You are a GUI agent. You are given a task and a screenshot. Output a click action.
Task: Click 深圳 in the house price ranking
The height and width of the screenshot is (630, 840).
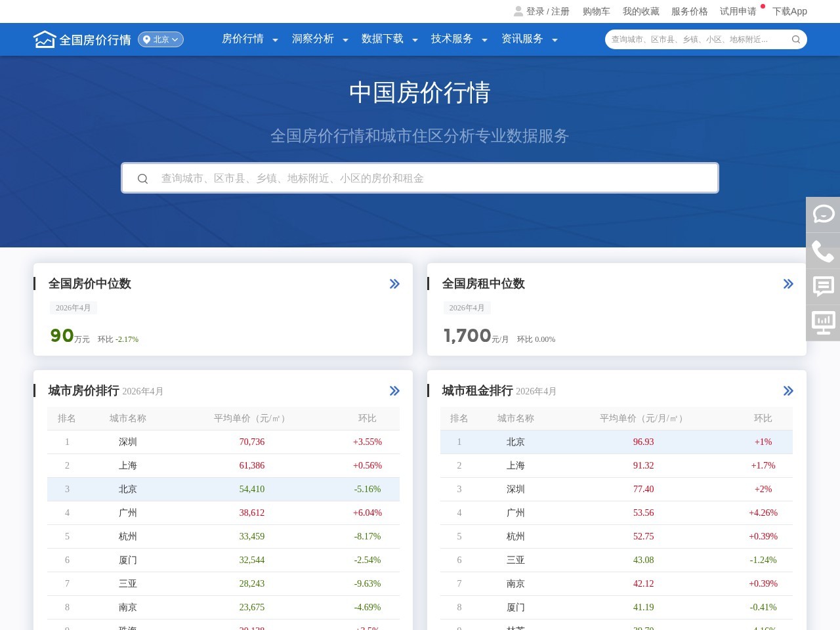(x=128, y=442)
